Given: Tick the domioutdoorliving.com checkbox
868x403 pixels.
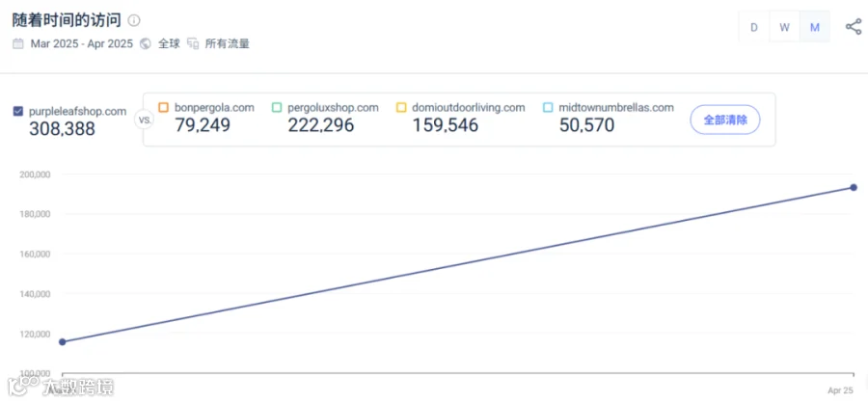Looking at the screenshot, I should click(401, 107).
